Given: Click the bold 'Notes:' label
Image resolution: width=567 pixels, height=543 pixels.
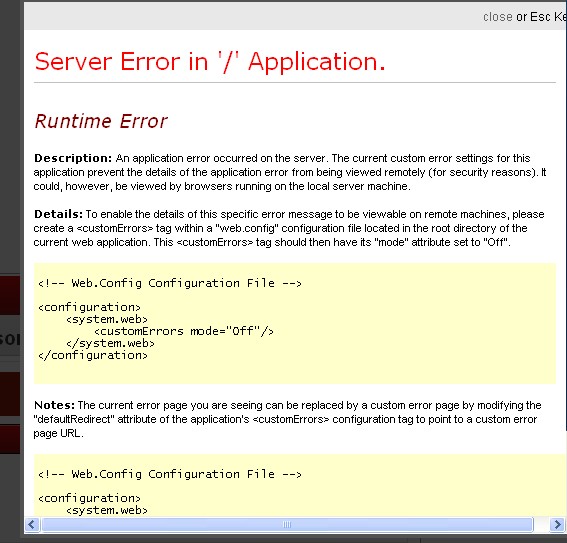Looking at the screenshot, I should click(x=54, y=405).
